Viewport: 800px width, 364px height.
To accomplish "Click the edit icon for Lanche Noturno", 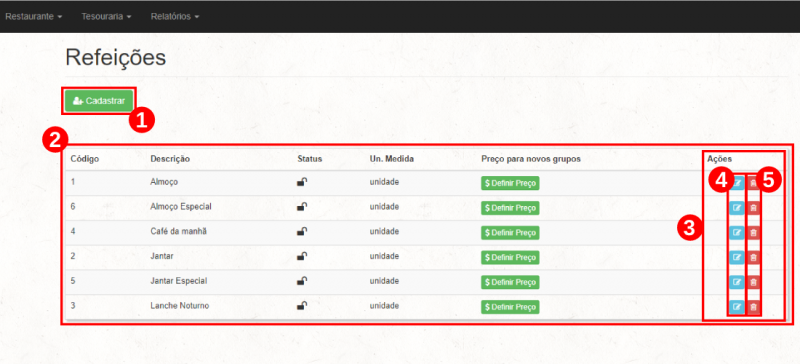I will 737,307.
